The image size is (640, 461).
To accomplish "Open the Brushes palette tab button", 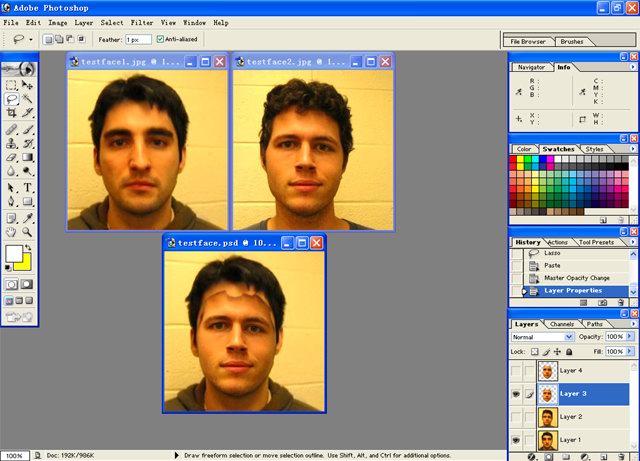I will pyautogui.click(x=572, y=42).
